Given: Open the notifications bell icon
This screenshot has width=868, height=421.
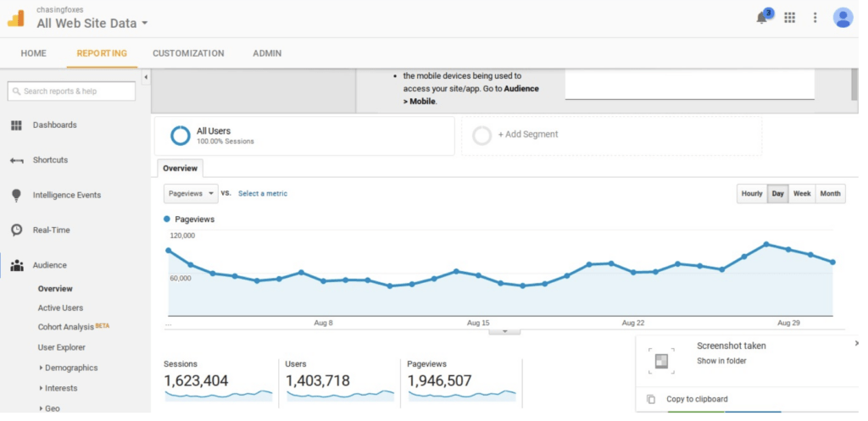Looking at the screenshot, I should [762, 18].
